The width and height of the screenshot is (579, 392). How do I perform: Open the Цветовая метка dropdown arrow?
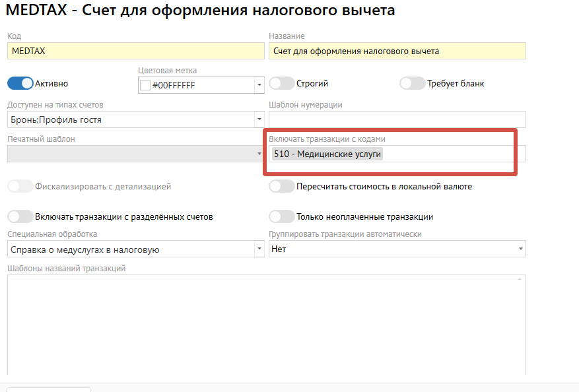tap(259, 85)
